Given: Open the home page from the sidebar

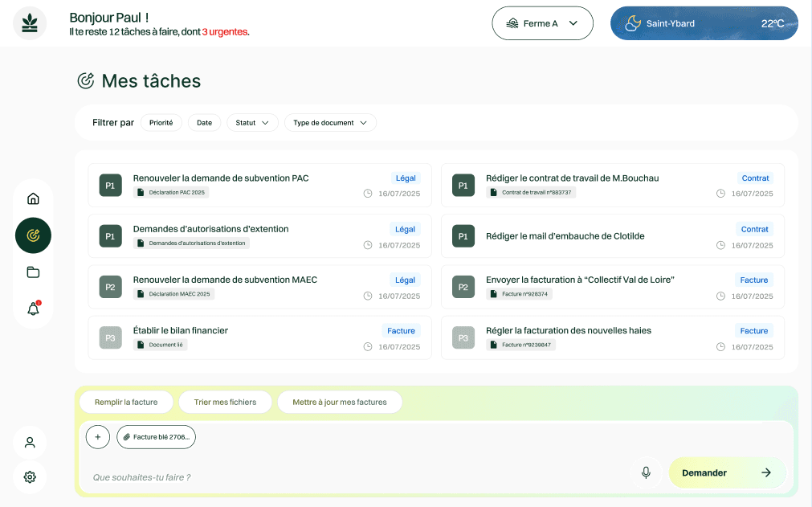Looking at the screenshot, I should tap(33, 199).
